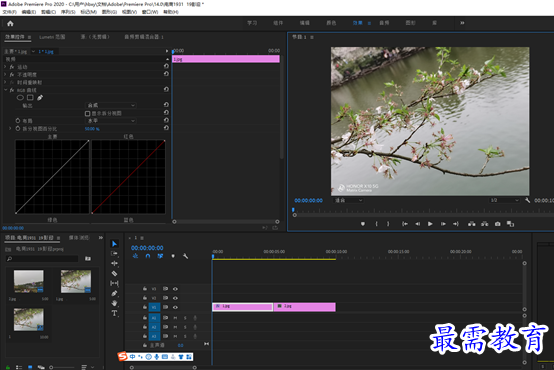Open the timeline wrench settings
This screenshot has width=554, height=370.
pyautogui.click(x=185, y=256)
